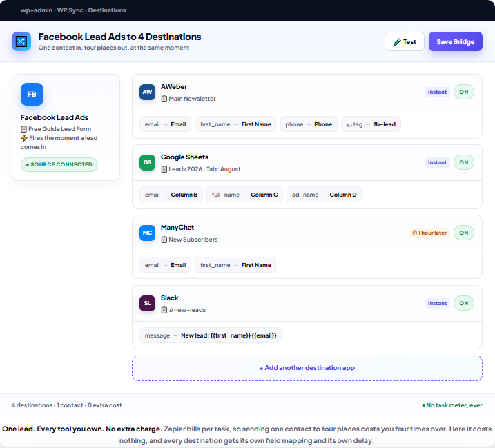Click the MC ManyChat app icon
This screenshot has height=448, width=495.
tap(148, 233)
